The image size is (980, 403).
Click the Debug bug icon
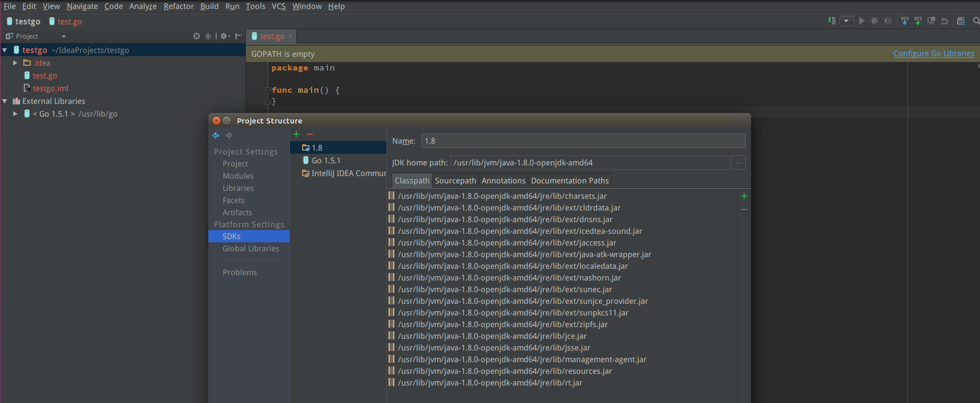(875, 21)
